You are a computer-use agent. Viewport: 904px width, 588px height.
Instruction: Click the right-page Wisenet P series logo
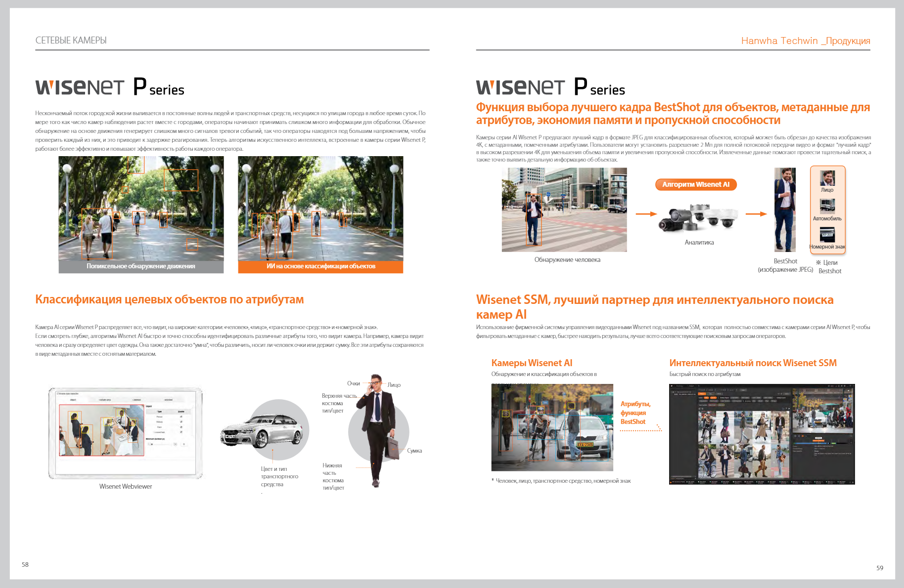550,86
